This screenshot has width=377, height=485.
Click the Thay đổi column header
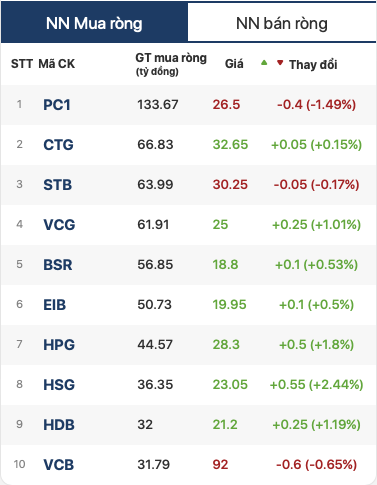(x=313, y=64)
